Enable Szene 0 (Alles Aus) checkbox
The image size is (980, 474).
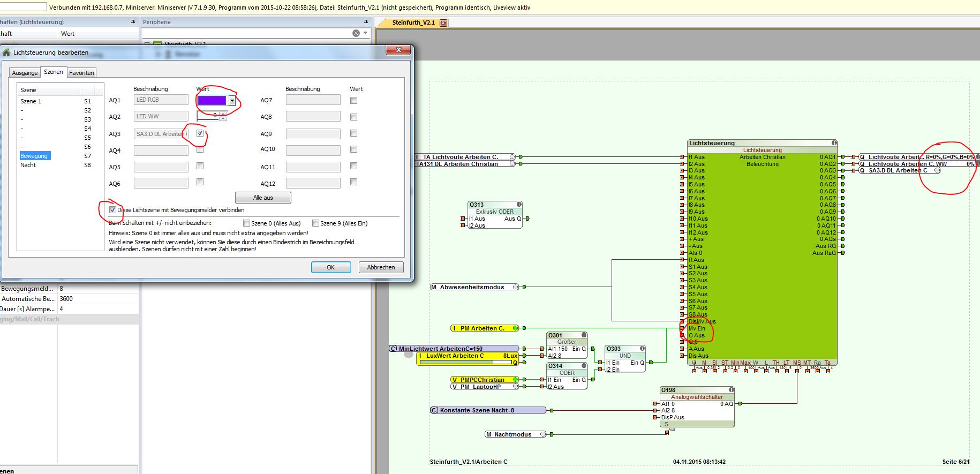point(246,223)
